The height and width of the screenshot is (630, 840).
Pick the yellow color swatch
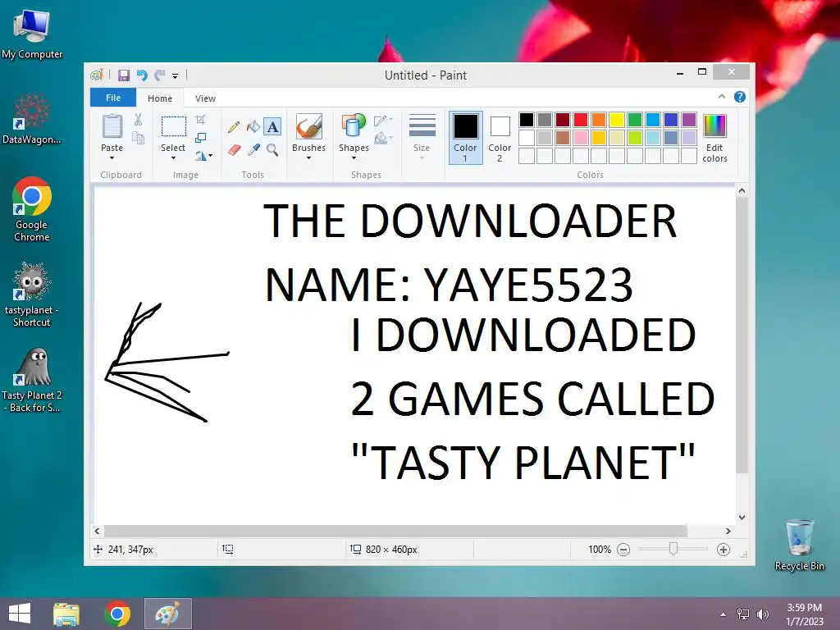(617, 120)
